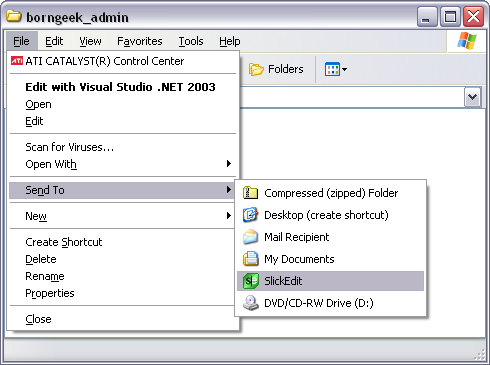Image resolution: width=490 pixels, height=365 pixels.
Task: Expand the Open With submenu
Action: point(229,163)
